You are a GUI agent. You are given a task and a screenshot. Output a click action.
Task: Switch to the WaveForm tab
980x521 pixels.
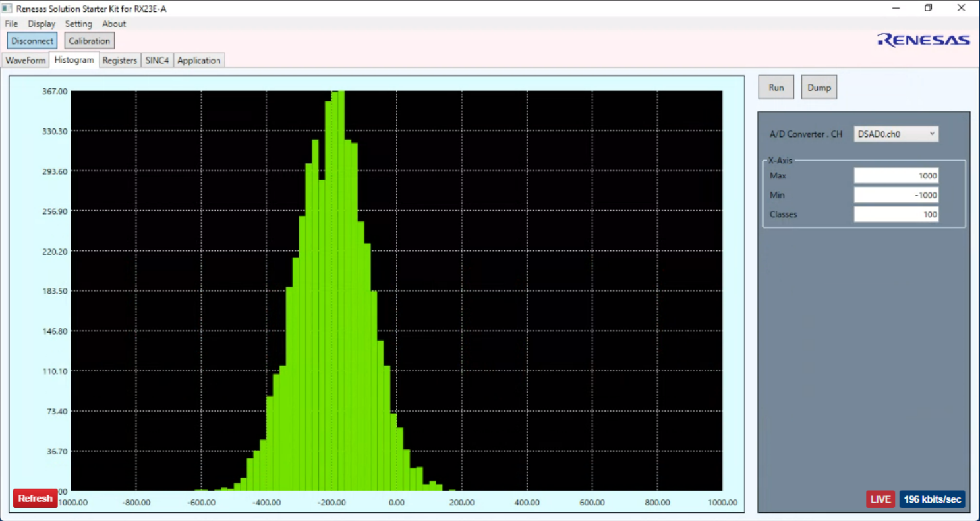26,61
